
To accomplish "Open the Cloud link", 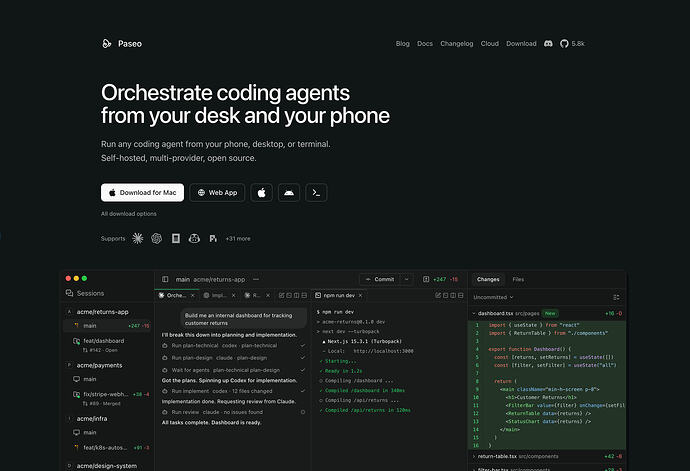I will click(490, 44).
